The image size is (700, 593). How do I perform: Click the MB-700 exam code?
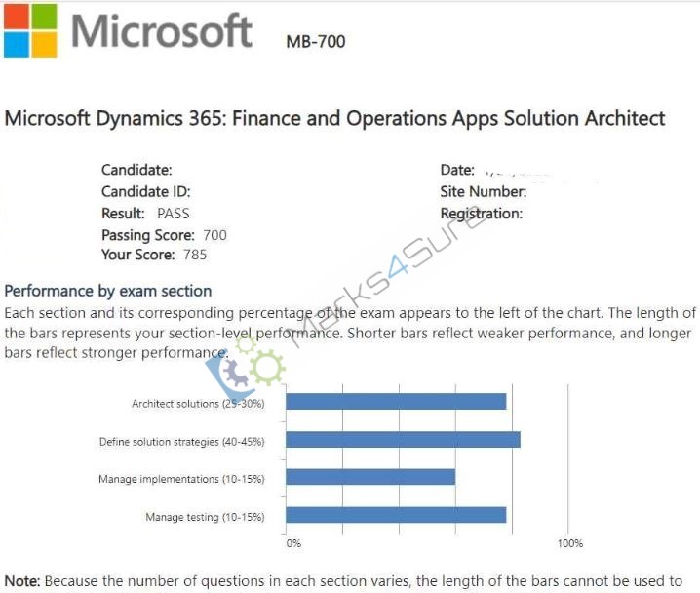(316, 42)
